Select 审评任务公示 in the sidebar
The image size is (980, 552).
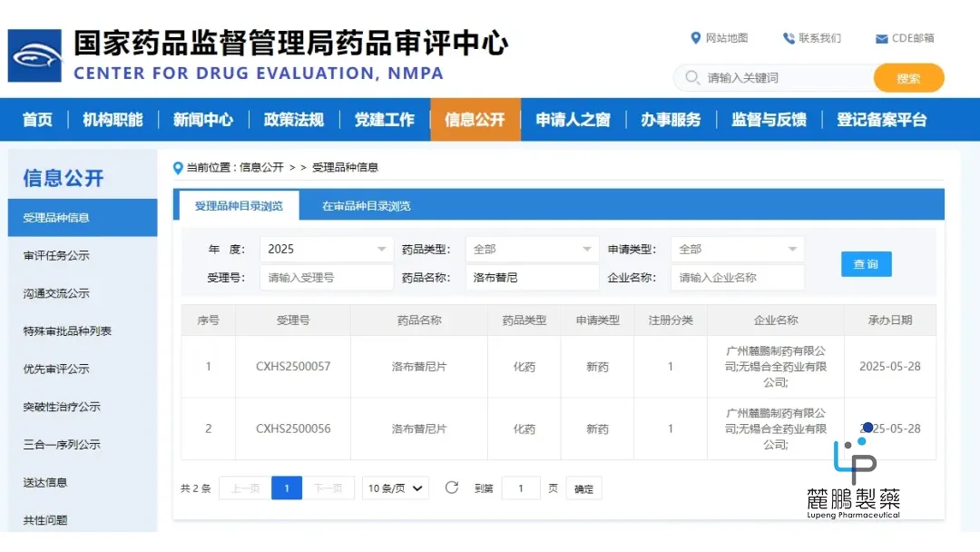[56, 256]
